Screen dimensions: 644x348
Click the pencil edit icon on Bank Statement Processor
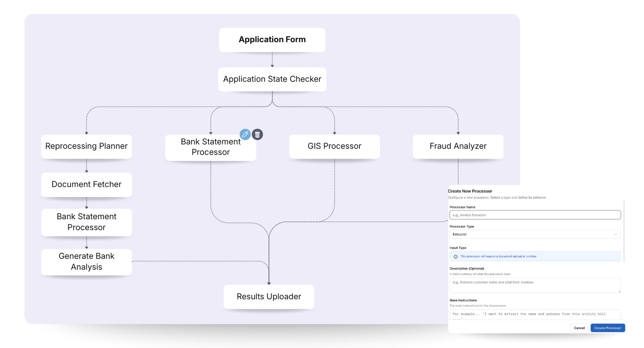(245, 134)
